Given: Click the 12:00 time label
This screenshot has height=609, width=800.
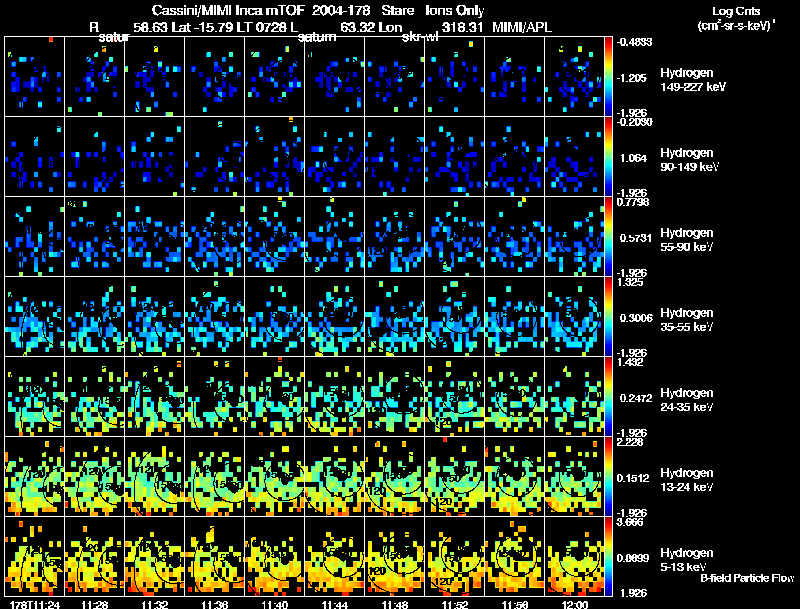Looking at the screenshot, I should [575, 603].
